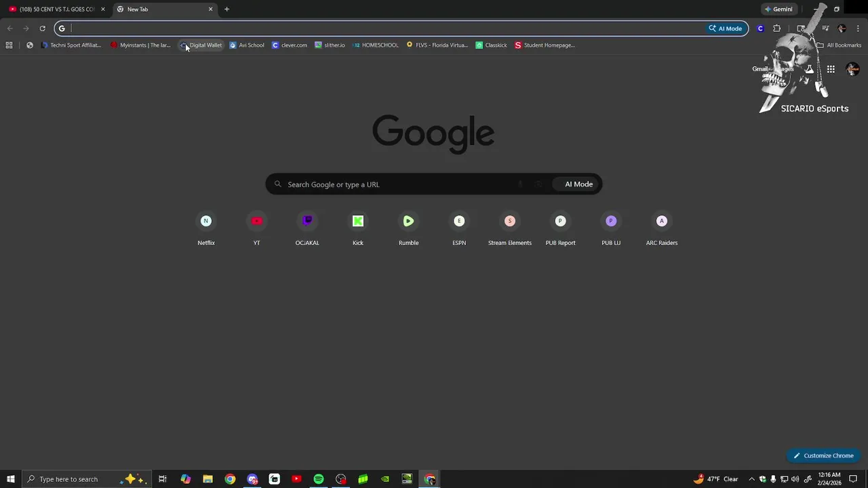Viewport: 868px width, 488px height.
Task: Open the Extensions puzzle icon
Action: click(777, 28)
